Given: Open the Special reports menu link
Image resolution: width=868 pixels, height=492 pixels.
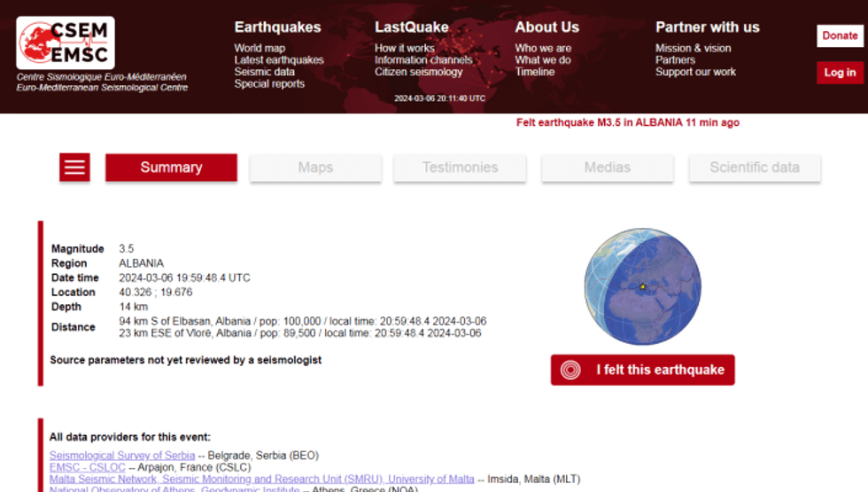Looking at the screenshot, I should coord(269,84).
